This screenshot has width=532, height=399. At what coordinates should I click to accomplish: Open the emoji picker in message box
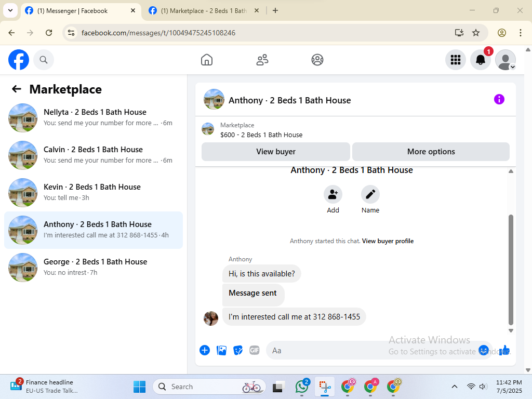coord(484,350)
